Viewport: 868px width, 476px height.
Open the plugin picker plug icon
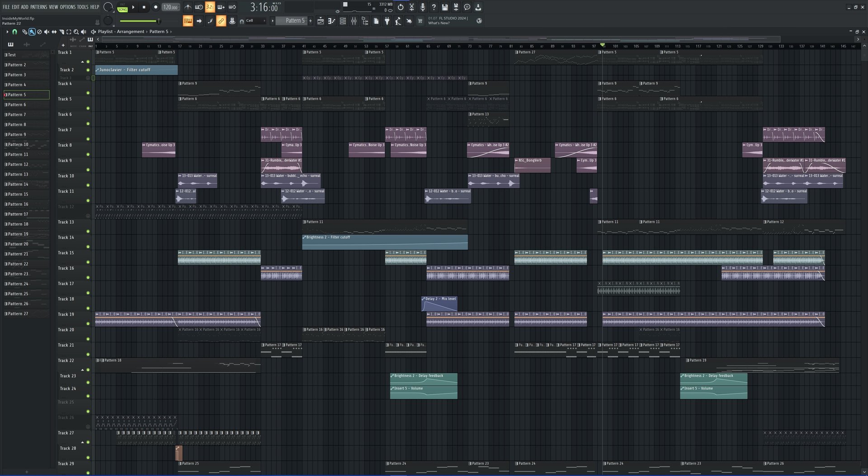click(x=387, y=21)
